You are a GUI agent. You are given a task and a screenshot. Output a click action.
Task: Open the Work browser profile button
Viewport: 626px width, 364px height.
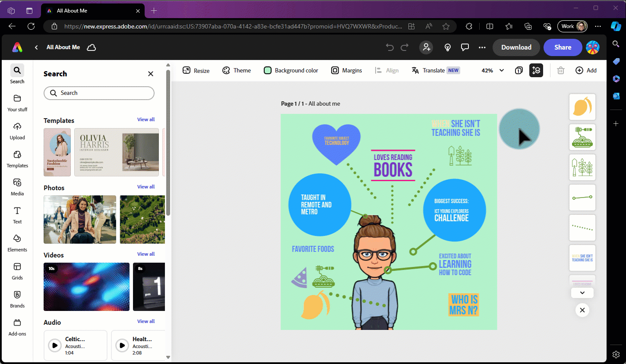pos(572,26)
